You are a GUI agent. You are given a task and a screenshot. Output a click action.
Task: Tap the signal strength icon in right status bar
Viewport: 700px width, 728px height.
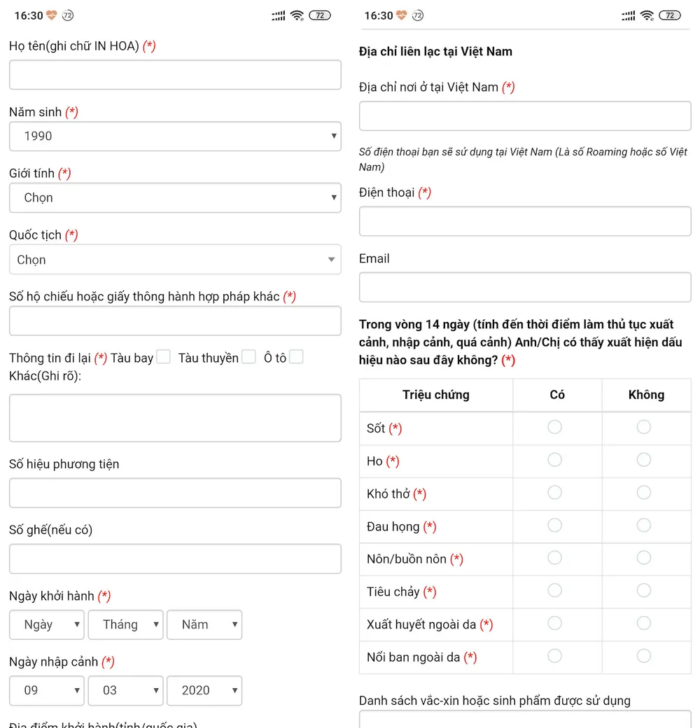coord(628,16)
